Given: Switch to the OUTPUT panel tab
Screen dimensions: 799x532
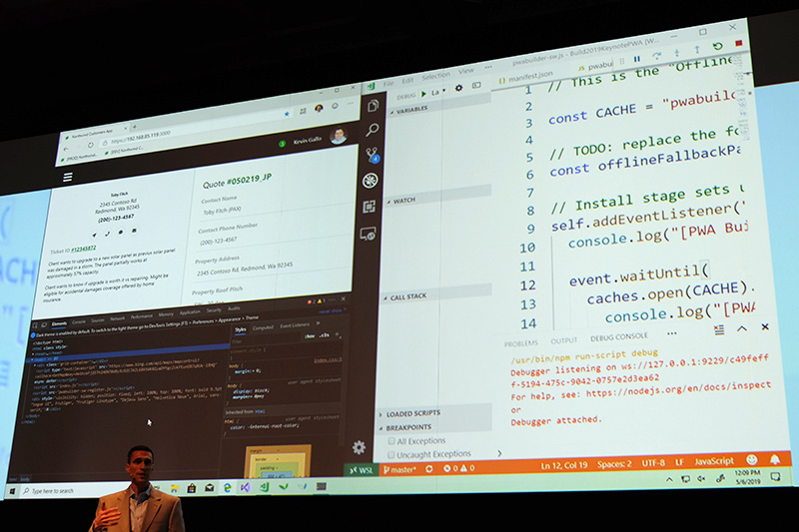Looking at the screenshot, I should (x=563, y=340).
